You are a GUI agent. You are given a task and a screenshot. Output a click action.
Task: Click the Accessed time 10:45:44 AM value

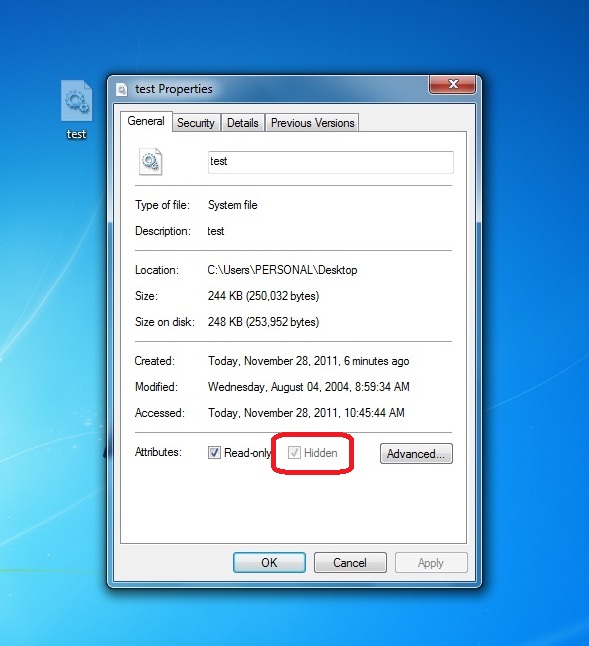(x=306, y=413)
